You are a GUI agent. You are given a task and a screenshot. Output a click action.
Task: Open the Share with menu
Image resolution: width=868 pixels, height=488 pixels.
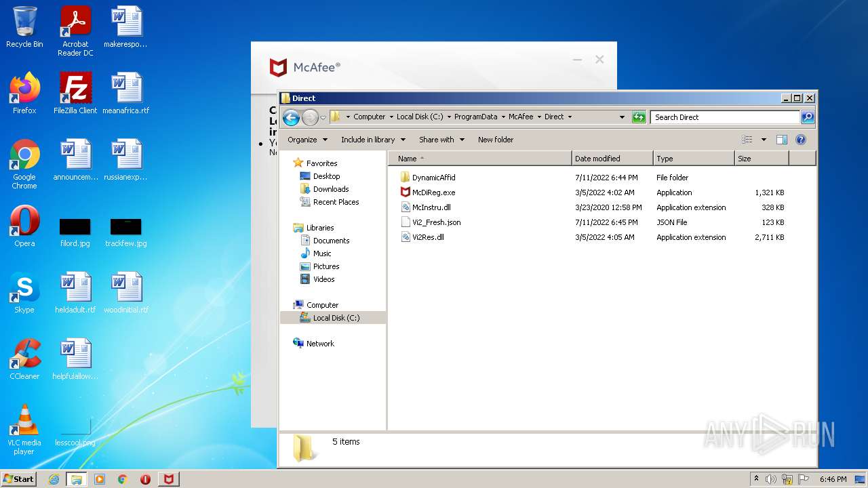tap(441, 140)
